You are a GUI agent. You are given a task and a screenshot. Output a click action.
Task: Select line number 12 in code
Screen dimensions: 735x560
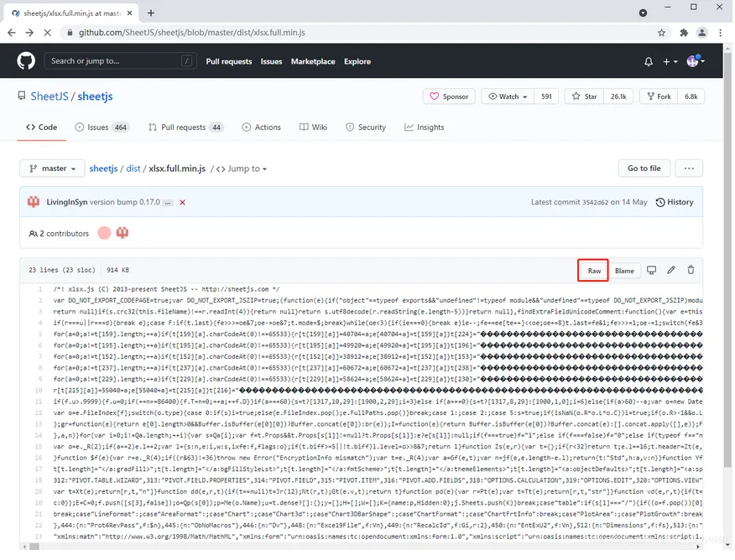pyautogui.click(x=39, y=413)
